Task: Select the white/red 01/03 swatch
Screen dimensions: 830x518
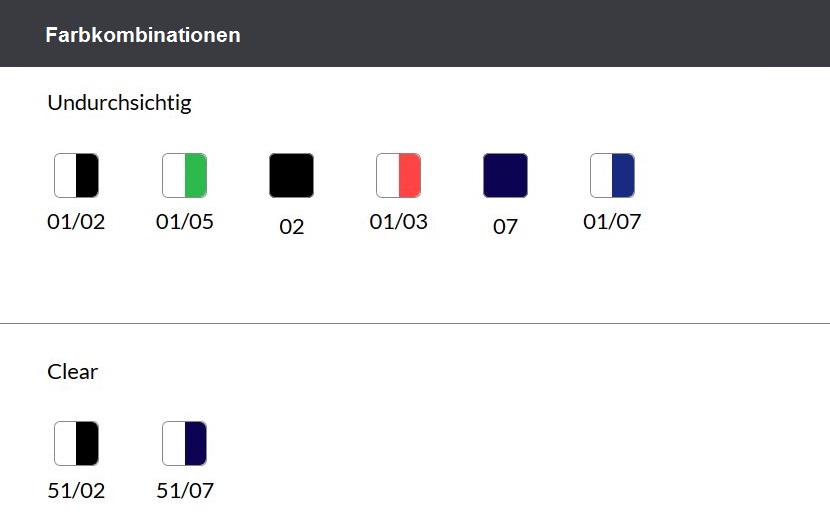Action: click(x=399, y=176)
